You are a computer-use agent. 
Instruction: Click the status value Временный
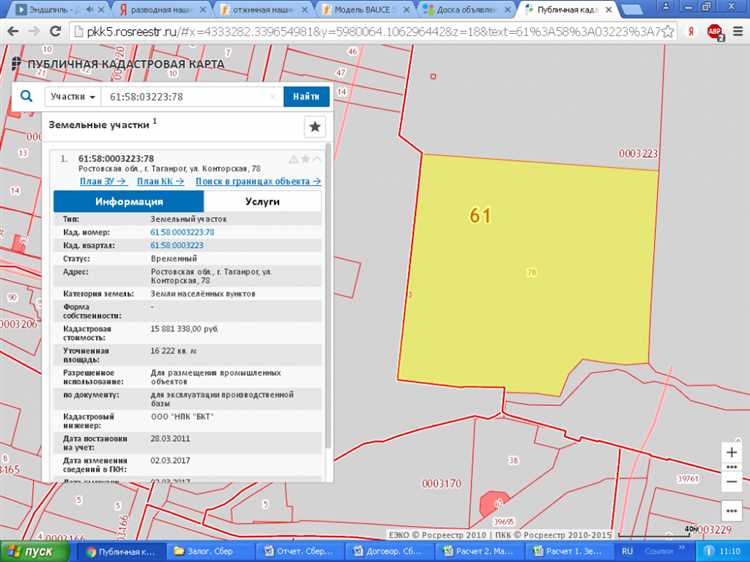coord(174,258)
